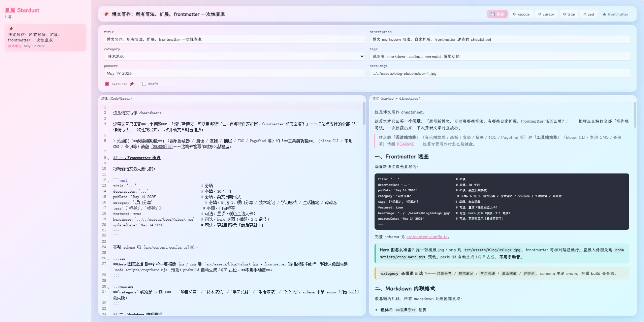This screenshot has height=322, width=644.
Task: Open post in cursor editor
Action: (x=546, y=14)
